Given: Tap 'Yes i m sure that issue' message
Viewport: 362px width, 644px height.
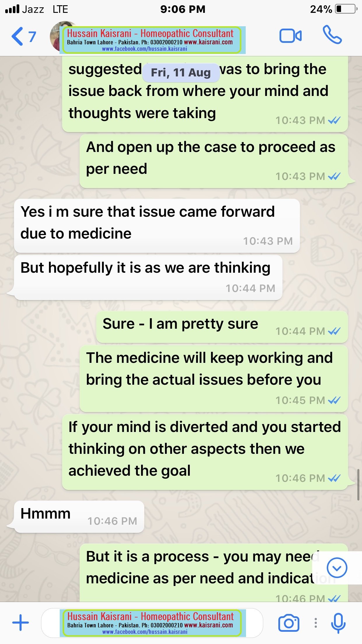Looking at the screenshot, I should (x=157, y=226).
